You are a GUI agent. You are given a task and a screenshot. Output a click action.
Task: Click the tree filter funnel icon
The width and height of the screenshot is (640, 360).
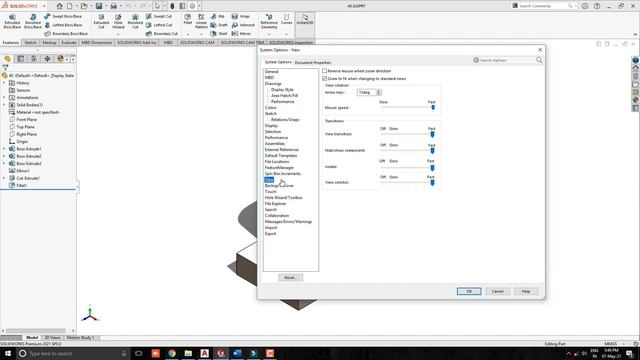click(x=5, y=67)
